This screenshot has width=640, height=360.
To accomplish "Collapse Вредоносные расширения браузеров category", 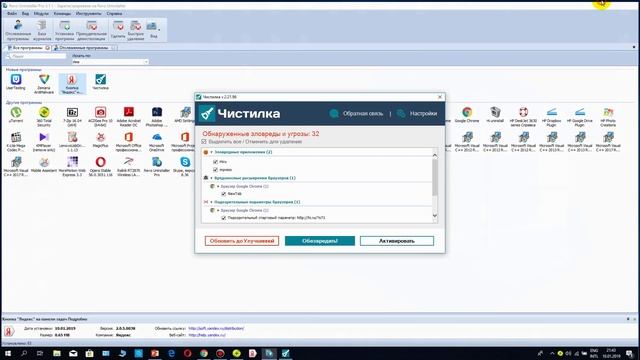I will (211, 178).
